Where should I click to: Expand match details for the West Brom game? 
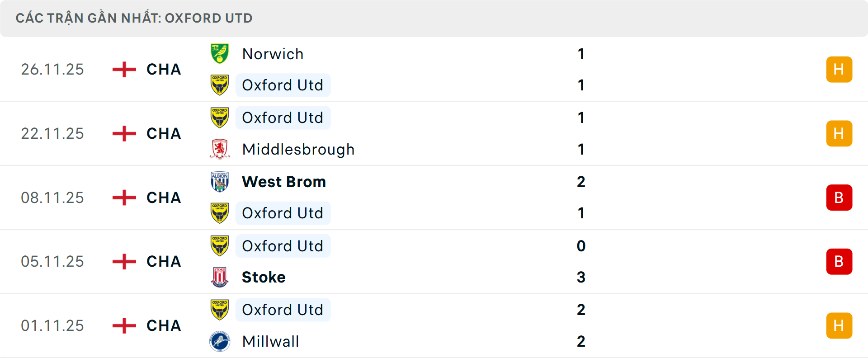434,198
